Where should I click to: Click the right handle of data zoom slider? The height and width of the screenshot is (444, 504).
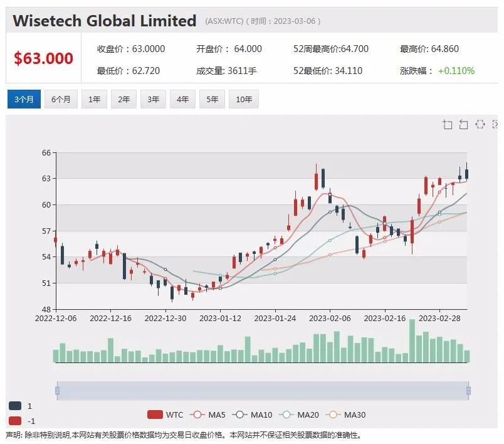(x=469, y=391)
